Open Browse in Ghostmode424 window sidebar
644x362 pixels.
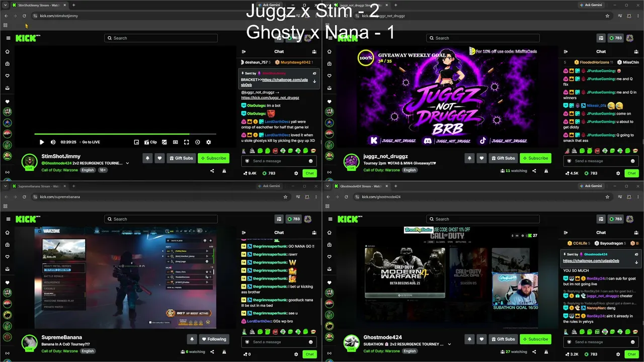coord(329,245)
